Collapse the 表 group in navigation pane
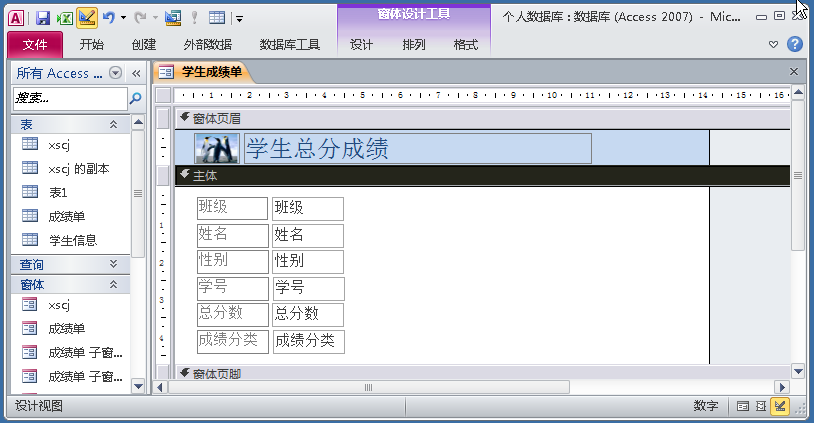The height and width of the screenshot is (423, 814). (113, 123)
